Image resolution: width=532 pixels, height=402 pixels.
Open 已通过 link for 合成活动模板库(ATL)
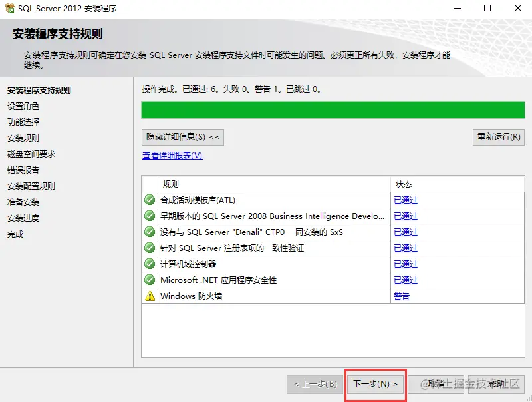point(406,200)
